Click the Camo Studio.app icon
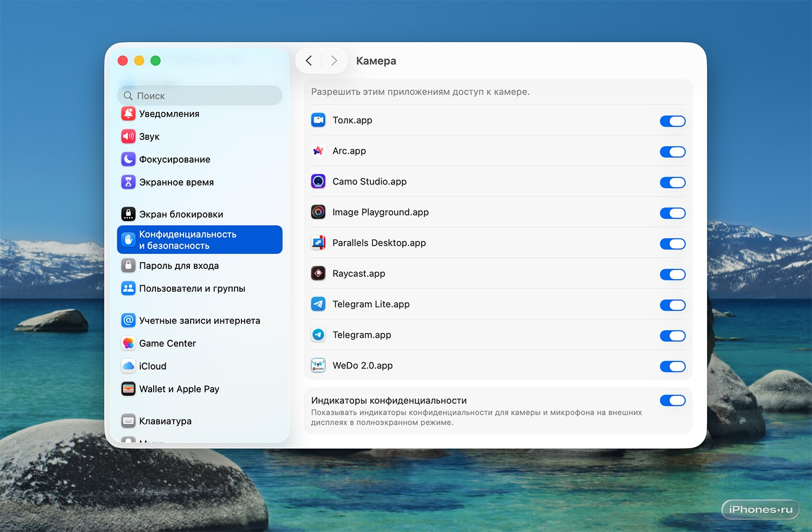 [x=318, y=181]
